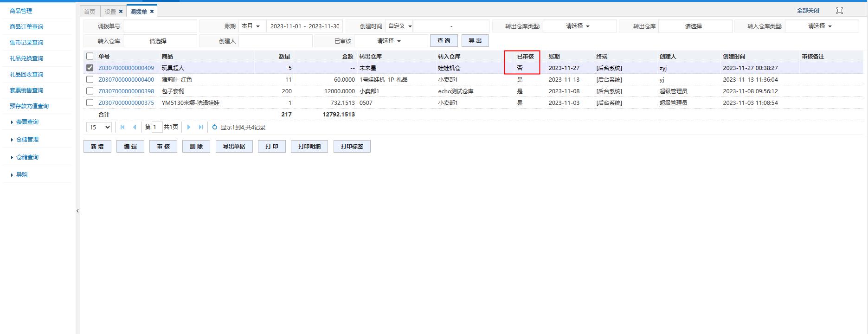Click the 转出仓库 请选择 field

(x=695, y=26)
